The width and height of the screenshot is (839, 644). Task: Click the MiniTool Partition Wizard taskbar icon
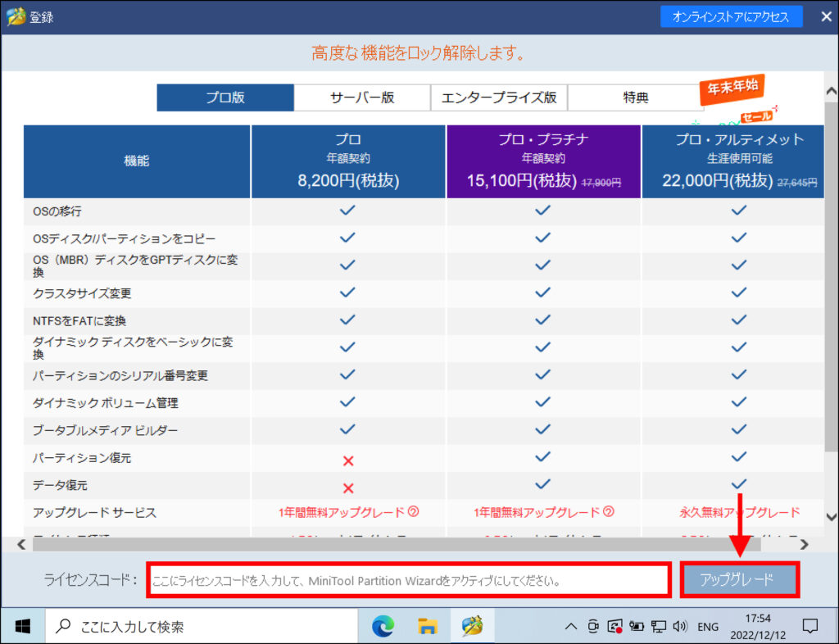(473, 626)
